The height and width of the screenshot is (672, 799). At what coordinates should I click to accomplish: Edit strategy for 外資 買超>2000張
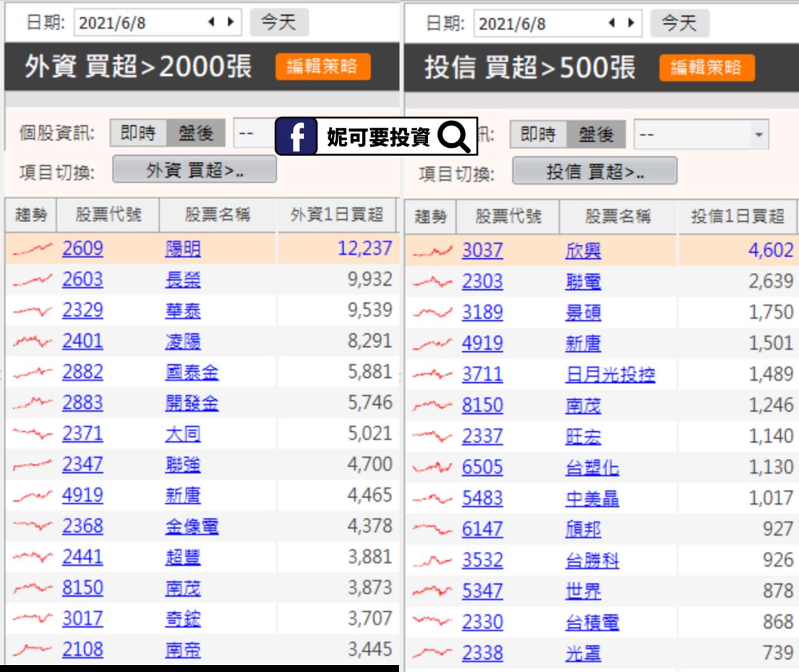pyautogui.click(x=322, y=66)
